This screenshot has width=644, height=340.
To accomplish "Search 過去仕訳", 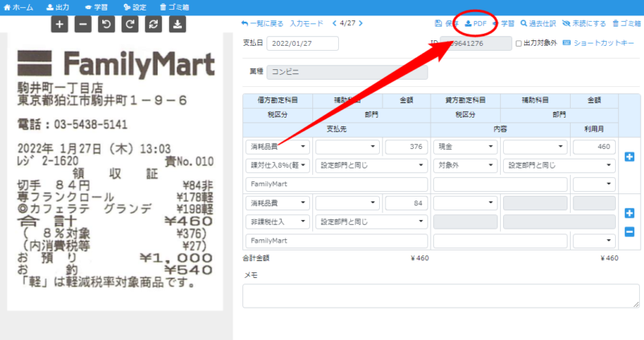I will pyautogui.click(x=538, y=23).
